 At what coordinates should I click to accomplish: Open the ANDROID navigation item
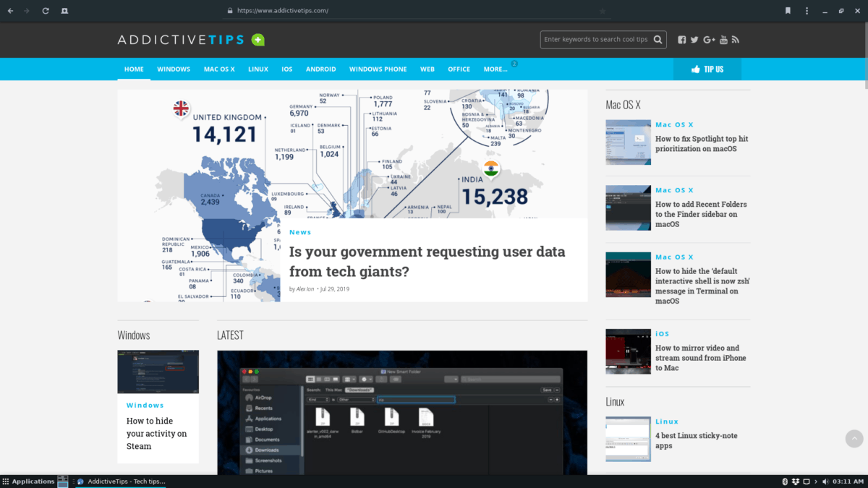pyautogui.click(x=321, y=69)
